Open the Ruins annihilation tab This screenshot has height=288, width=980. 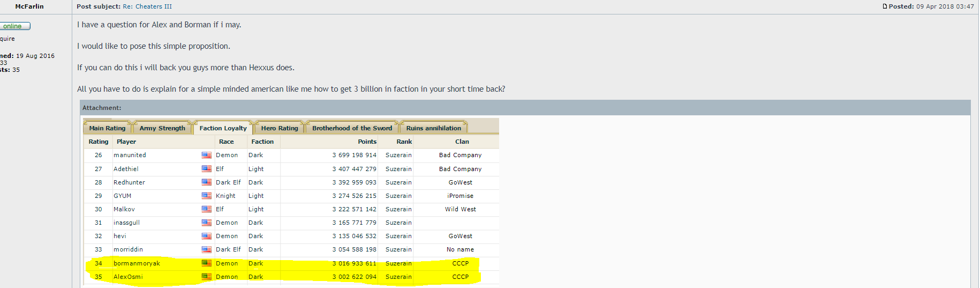click(433, 128)
